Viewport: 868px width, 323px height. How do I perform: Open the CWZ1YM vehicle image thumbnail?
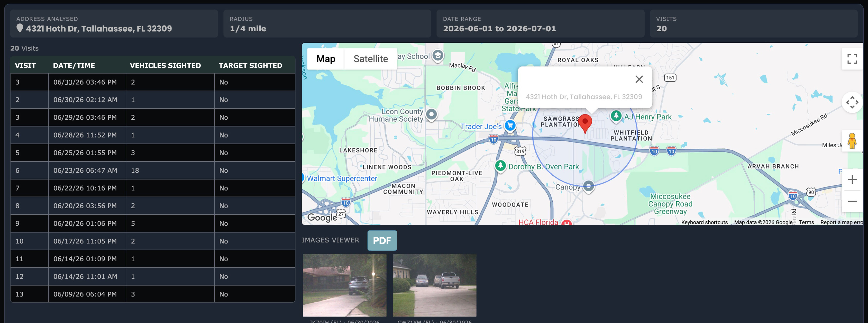[x=434, y=285]
